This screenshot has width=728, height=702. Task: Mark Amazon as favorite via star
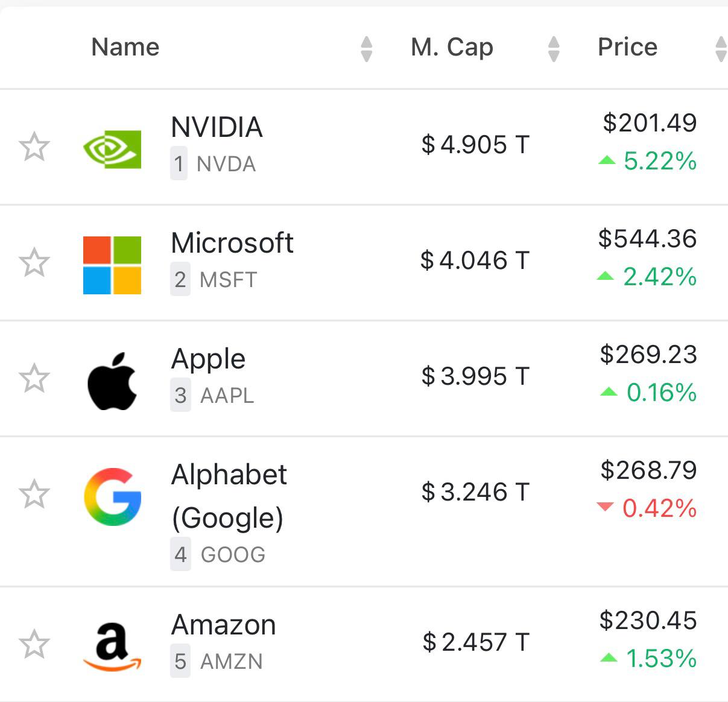point(34,645)
